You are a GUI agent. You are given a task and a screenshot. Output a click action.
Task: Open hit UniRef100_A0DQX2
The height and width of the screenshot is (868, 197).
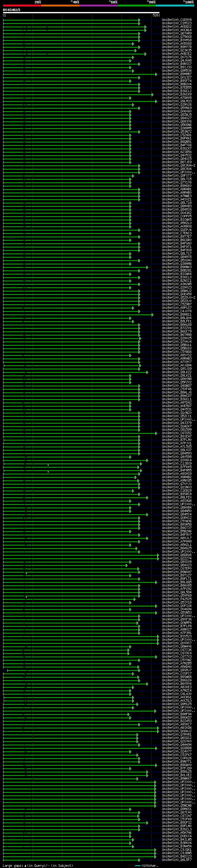tap(177, 26)
